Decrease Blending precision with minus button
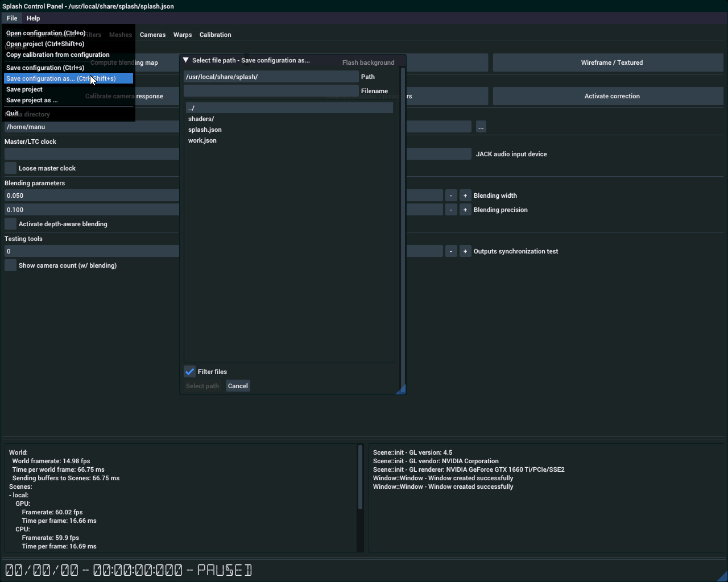This screenshot has height=582, width=728. [x=451, y=210]
